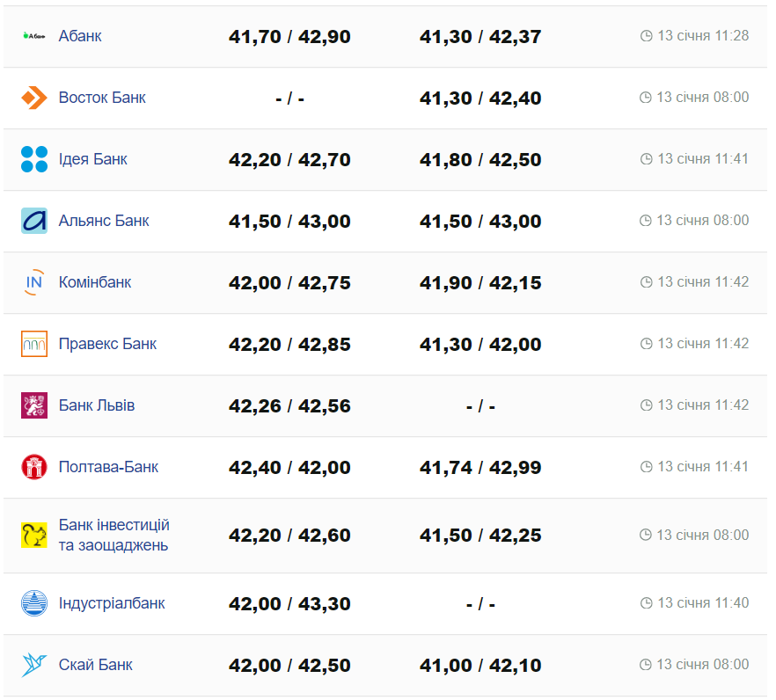Click the yellow Банк інвестицій logo

click(34, 535)
